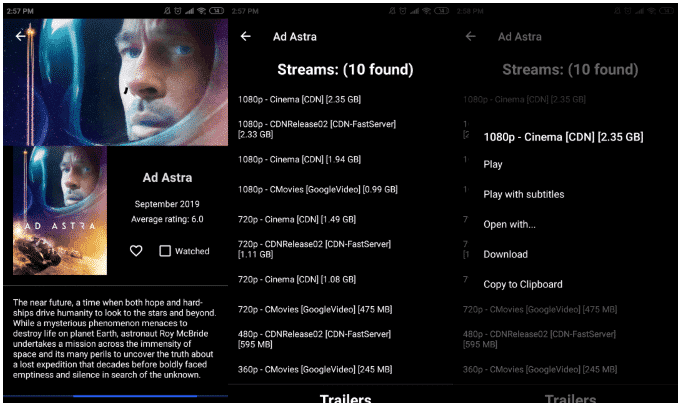Tap the signal strength icon on the middle screen status bar
The height and width of the screenshot is (409, 682).
[414, 11]
